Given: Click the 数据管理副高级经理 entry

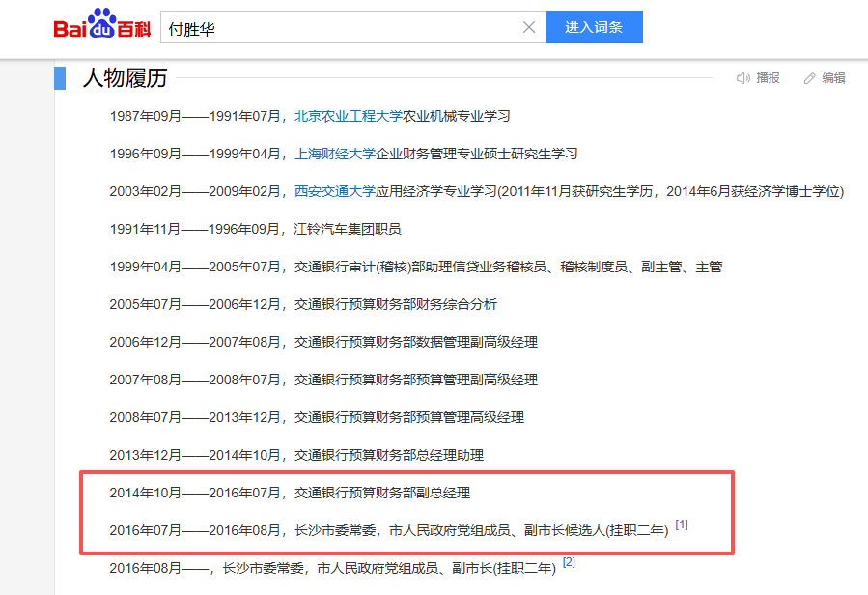Looking at the screenshot, I should (323, 342).
